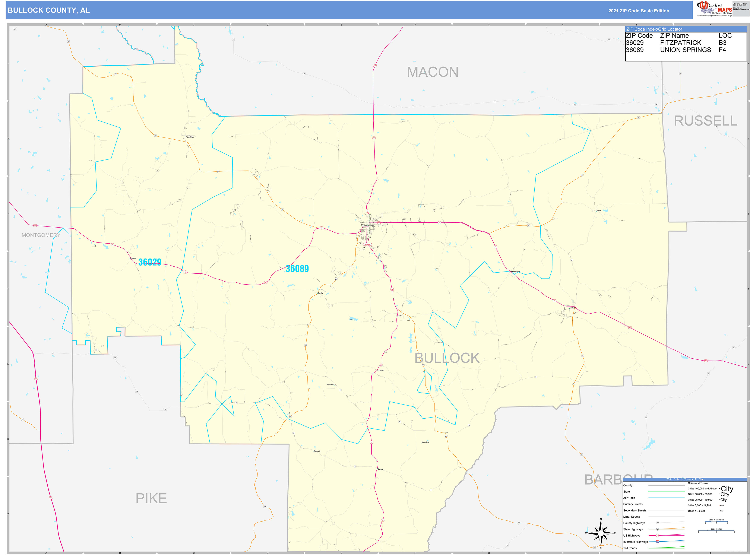Click the green Toll Roads line sample

666,548
